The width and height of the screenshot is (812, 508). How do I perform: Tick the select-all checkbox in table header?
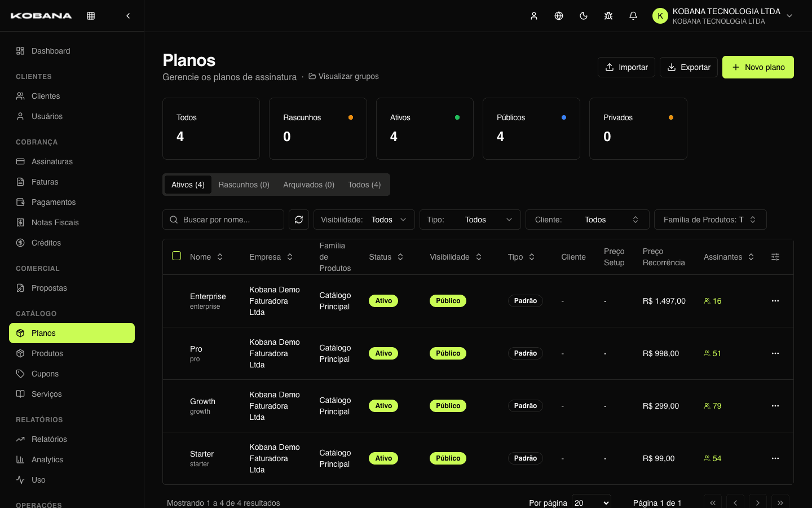[176, 256]
